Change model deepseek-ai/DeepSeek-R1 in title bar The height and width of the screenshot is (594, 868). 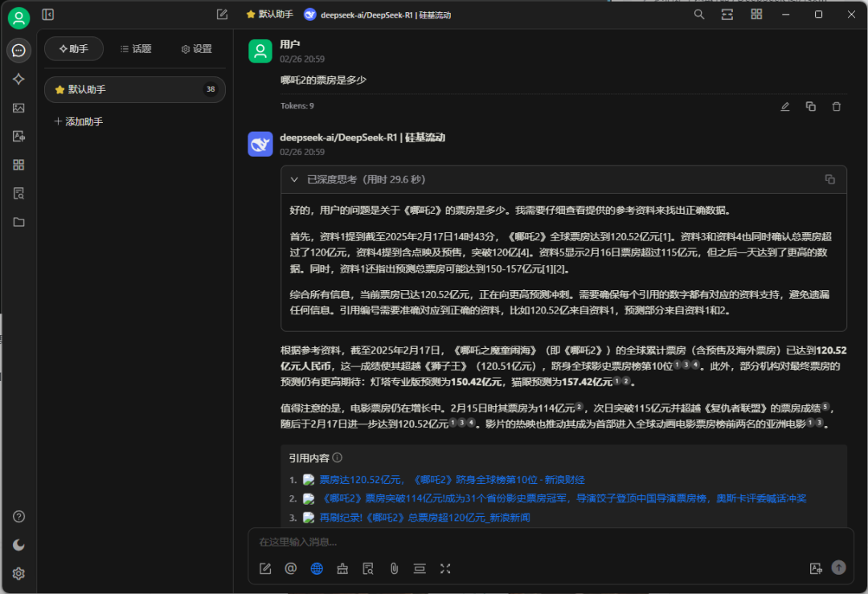378,15
